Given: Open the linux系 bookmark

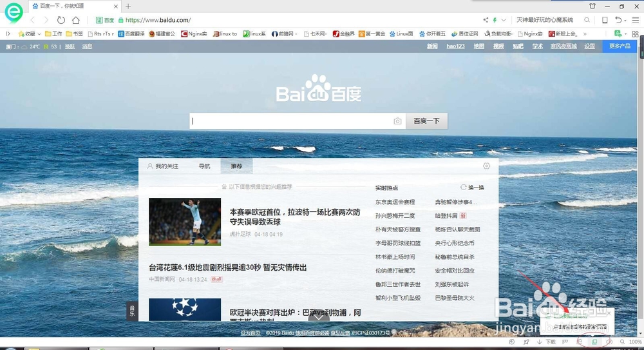Looking at the screenshot, I should [x=254, y=34].
